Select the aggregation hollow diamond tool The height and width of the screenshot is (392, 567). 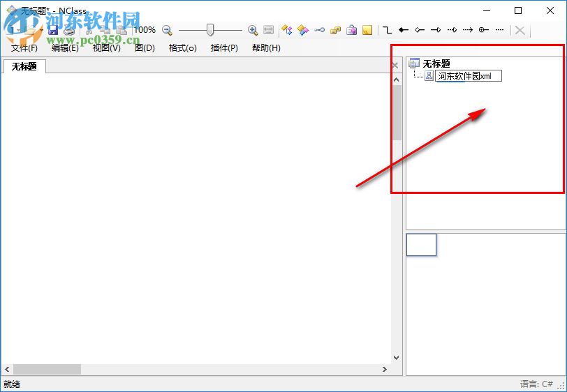pyautogui.click(x=420, y=30)
